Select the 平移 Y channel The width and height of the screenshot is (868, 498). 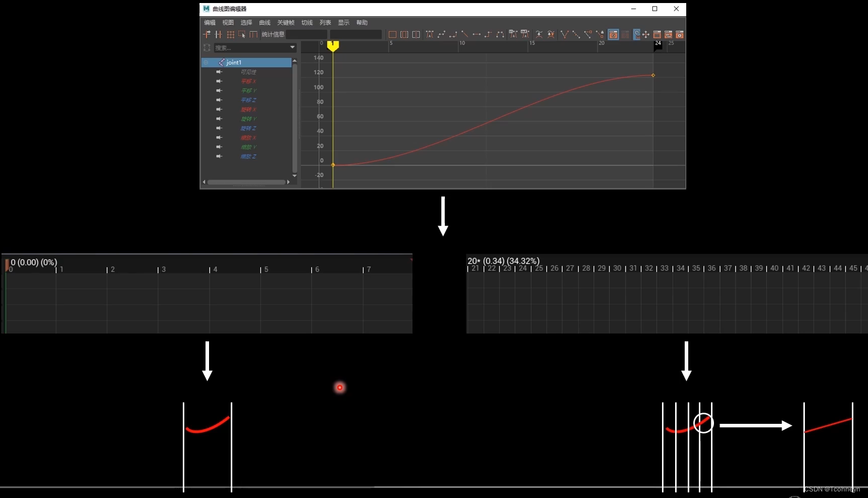[x=248, y=90]
